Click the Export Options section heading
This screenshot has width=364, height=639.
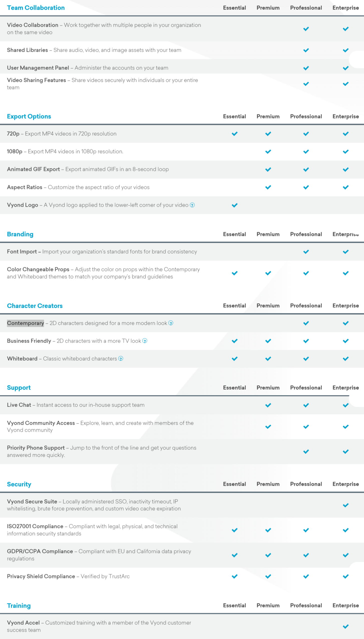click(x=29, y=116)
